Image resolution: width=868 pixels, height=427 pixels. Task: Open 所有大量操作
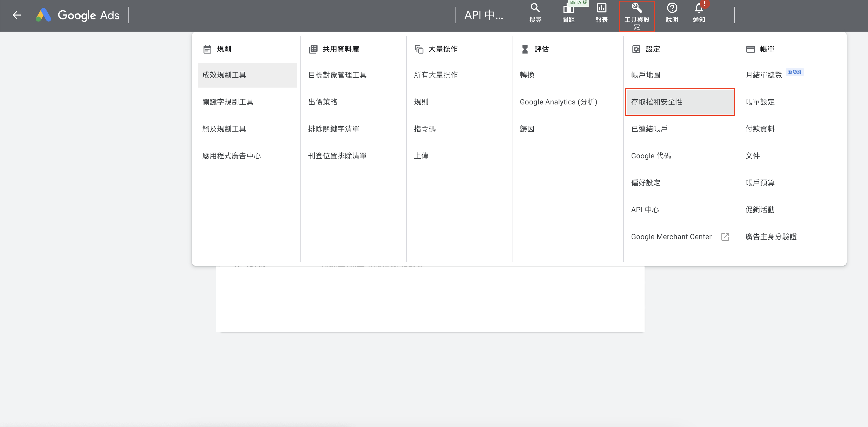(436, 75)
